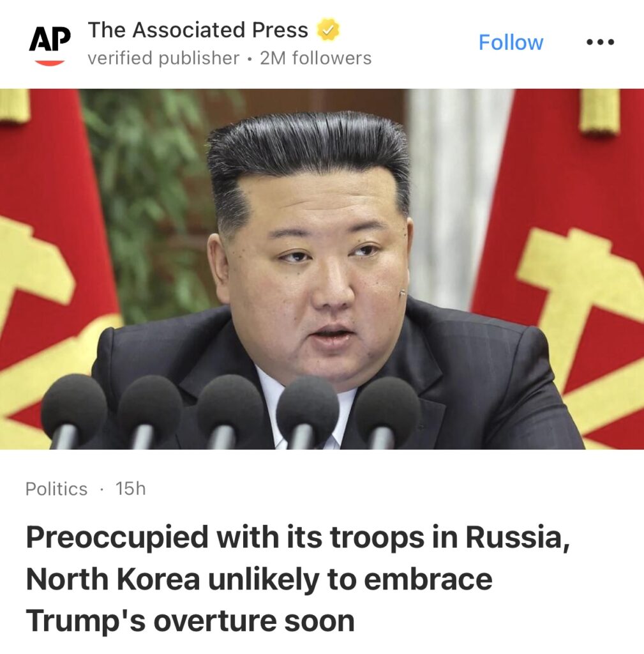The height and width of the screenshot is (654, 644).
Task: Select the "Preoccupied with its troops" headline line
Action: tap(297, 538)
